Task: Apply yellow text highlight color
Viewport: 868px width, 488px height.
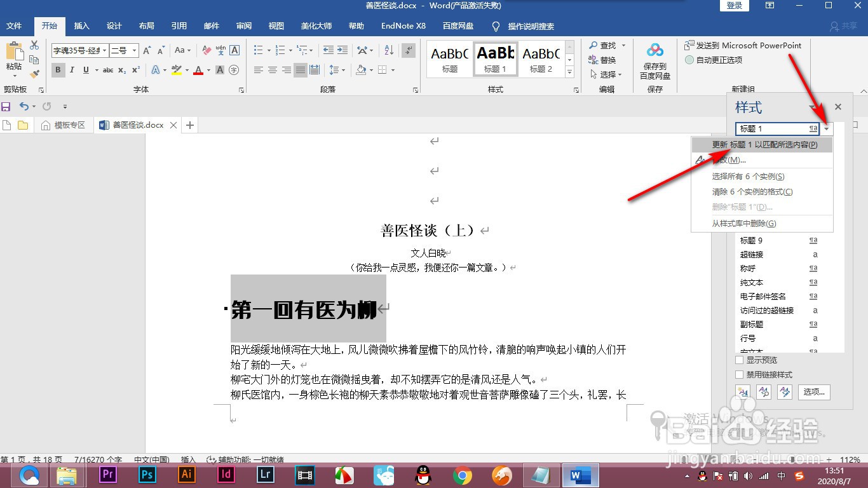Action: click(177, 70)
